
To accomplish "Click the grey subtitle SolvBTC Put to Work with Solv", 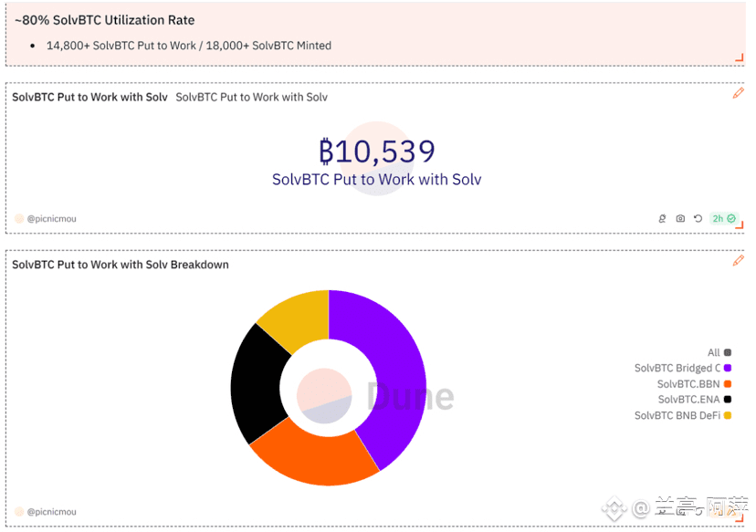I will pyautogui.click(x=251, y=98).
